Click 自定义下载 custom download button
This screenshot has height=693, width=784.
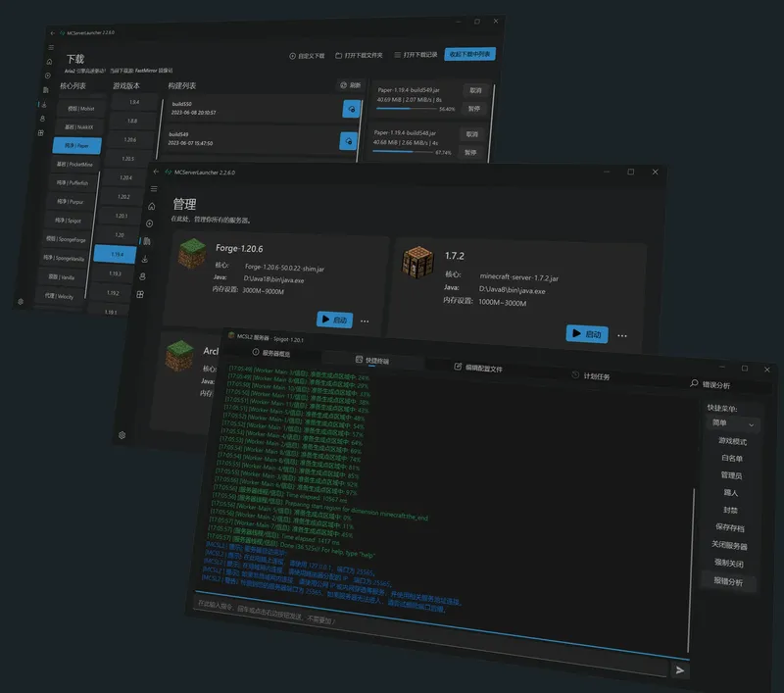click(307, 56)
